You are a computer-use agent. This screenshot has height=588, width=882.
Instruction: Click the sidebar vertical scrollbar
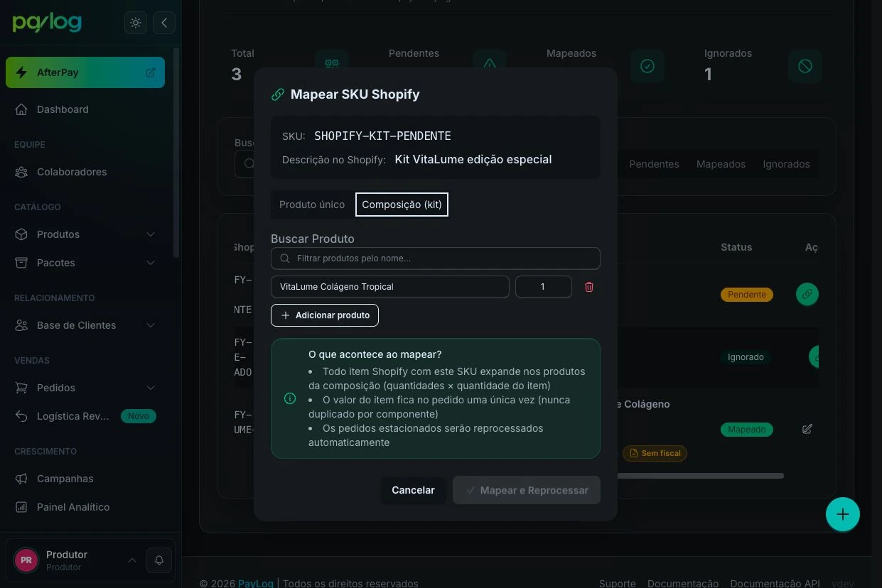pyautogui.click(x=176, y=153)
